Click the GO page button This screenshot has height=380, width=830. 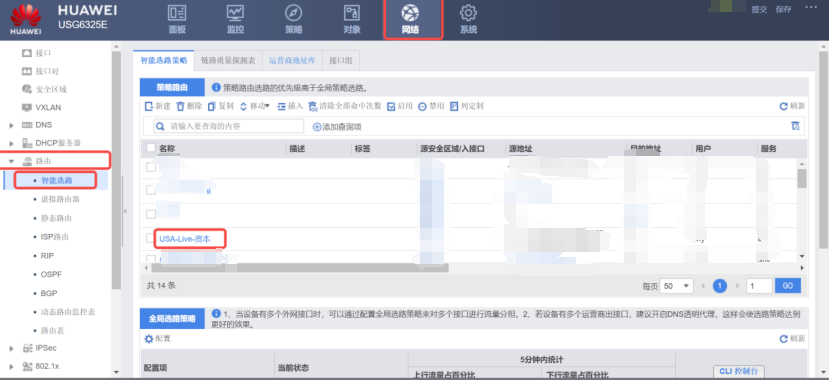(788, 286)
